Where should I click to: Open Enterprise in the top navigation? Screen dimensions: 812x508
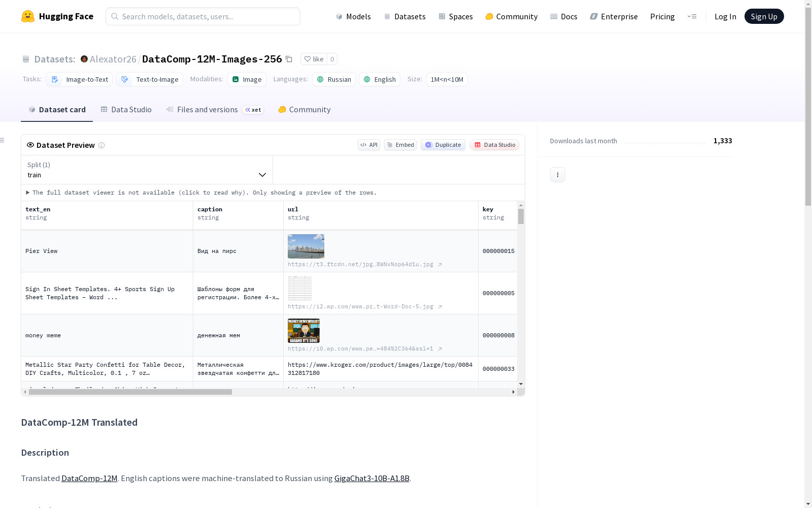614,16
